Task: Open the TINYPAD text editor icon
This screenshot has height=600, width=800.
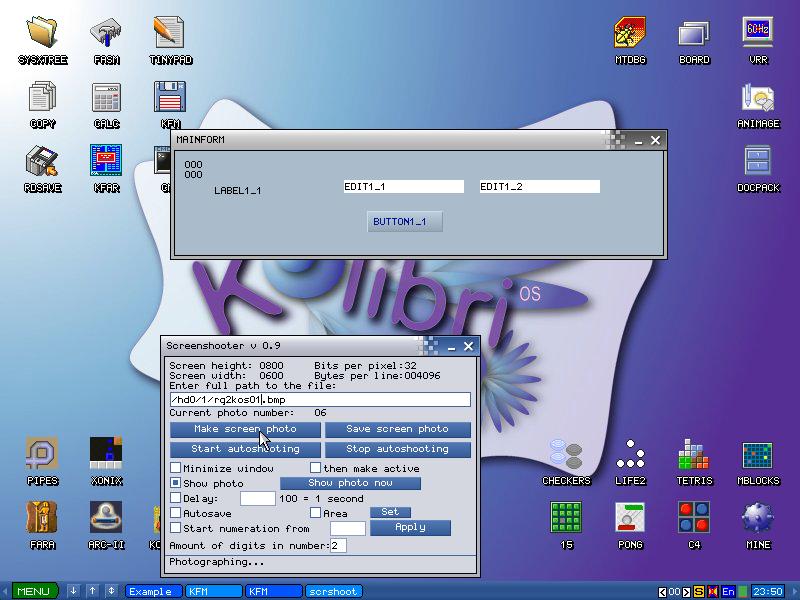Action: (x=170, y=34)
